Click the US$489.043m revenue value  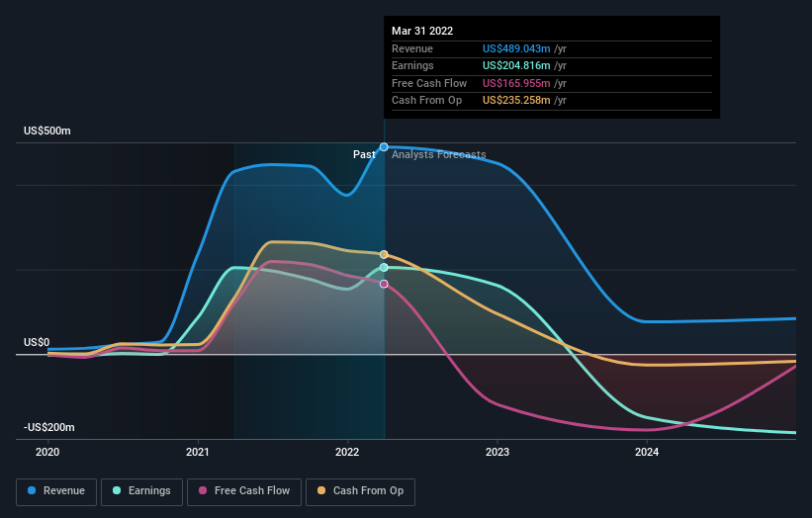tap(516, 48)
